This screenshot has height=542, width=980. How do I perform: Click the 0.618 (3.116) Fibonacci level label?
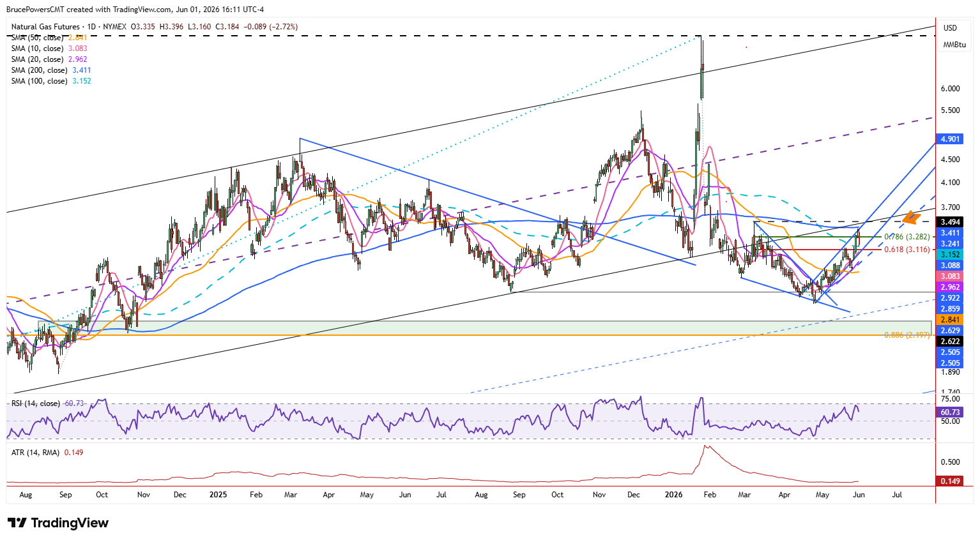point(907,250)
